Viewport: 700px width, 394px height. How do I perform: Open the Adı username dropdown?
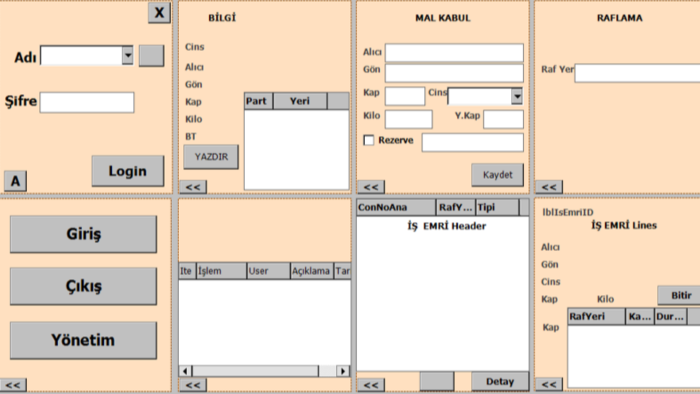(x=127, y=55)
